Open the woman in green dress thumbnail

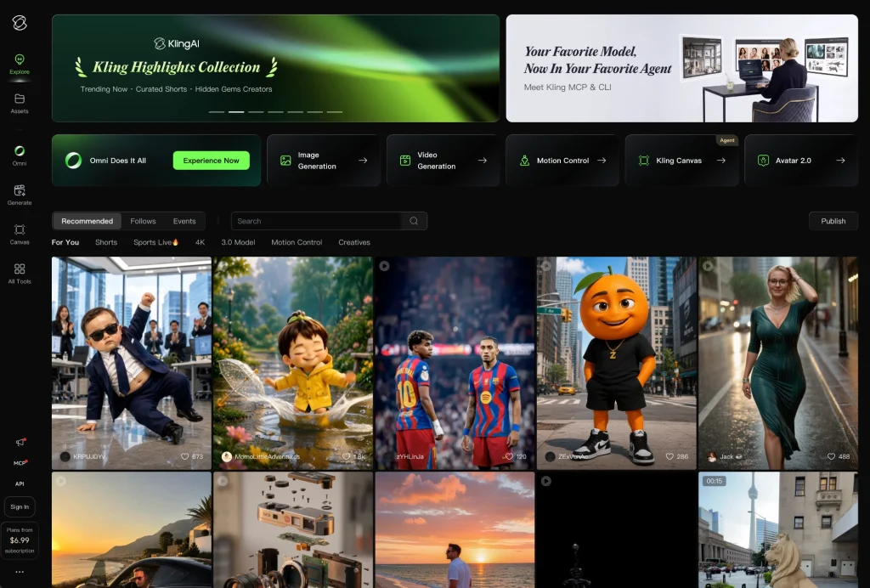click(778, 363)
